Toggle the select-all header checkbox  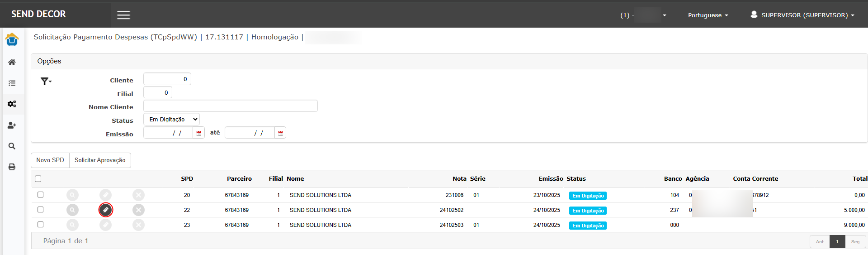(38, 179)
